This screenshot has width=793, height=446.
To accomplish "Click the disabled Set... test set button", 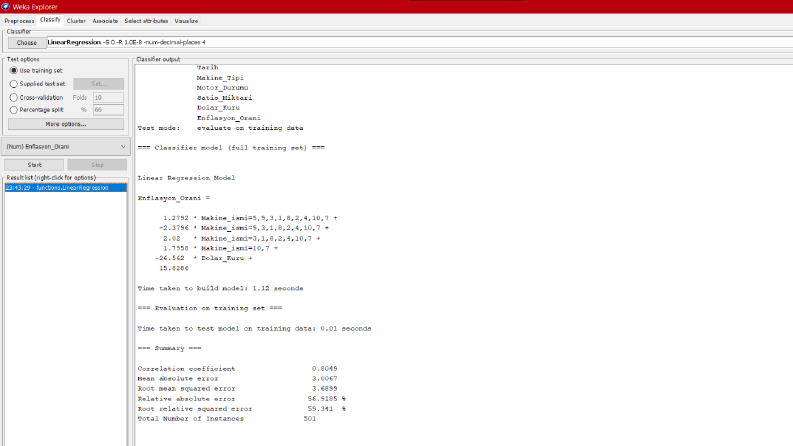I will [99, 84].
